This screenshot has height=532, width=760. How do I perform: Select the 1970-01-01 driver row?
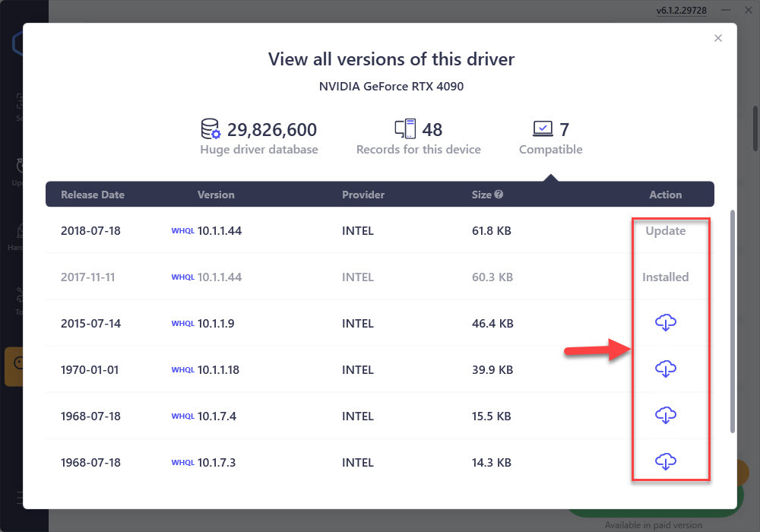click(x=342, y=370)
